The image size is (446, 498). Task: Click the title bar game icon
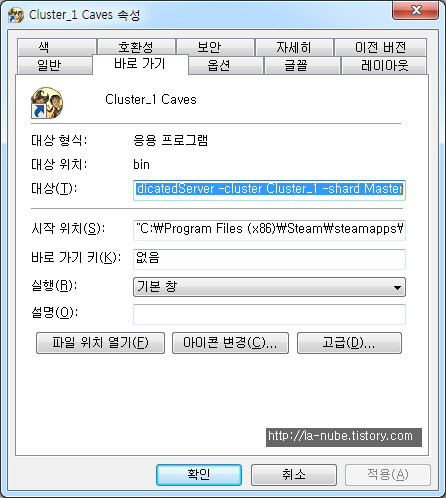pyautogui.click(x=16, y=15)
